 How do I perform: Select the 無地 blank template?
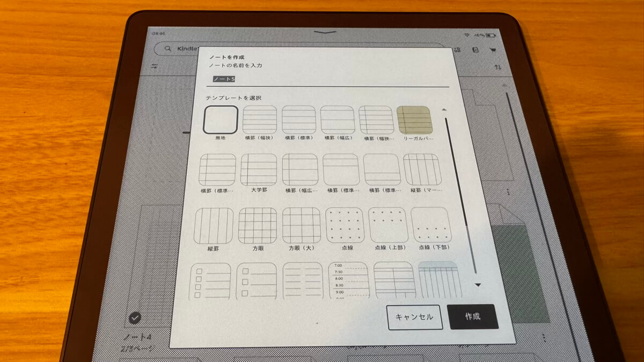click(220, 120)
